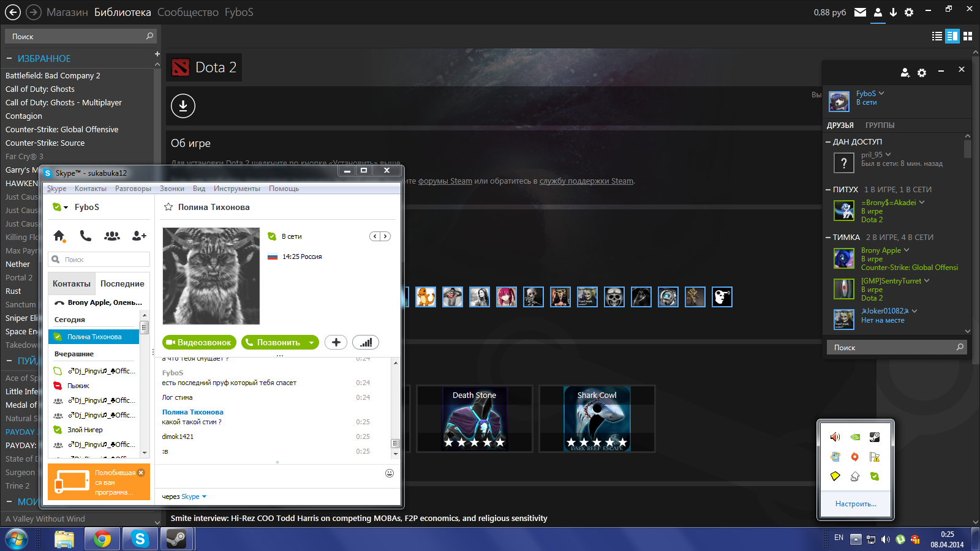The image size is (980, 551).
Task: Open Магазин in Steam navigation
Action: (x=67, y=12)
